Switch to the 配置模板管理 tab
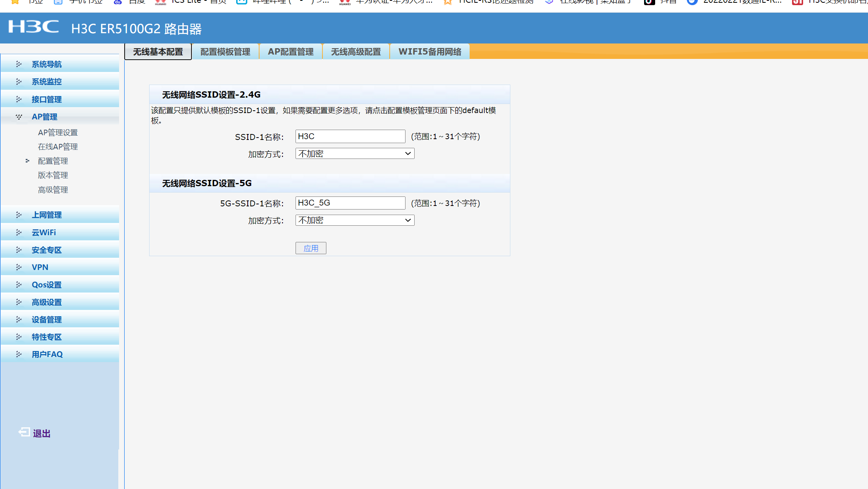 225,52
